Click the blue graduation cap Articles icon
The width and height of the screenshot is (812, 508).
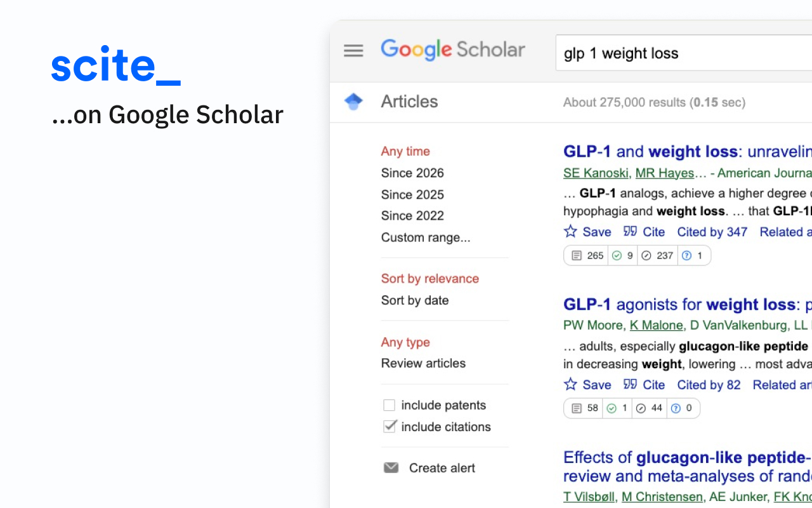tap(353, 102)
